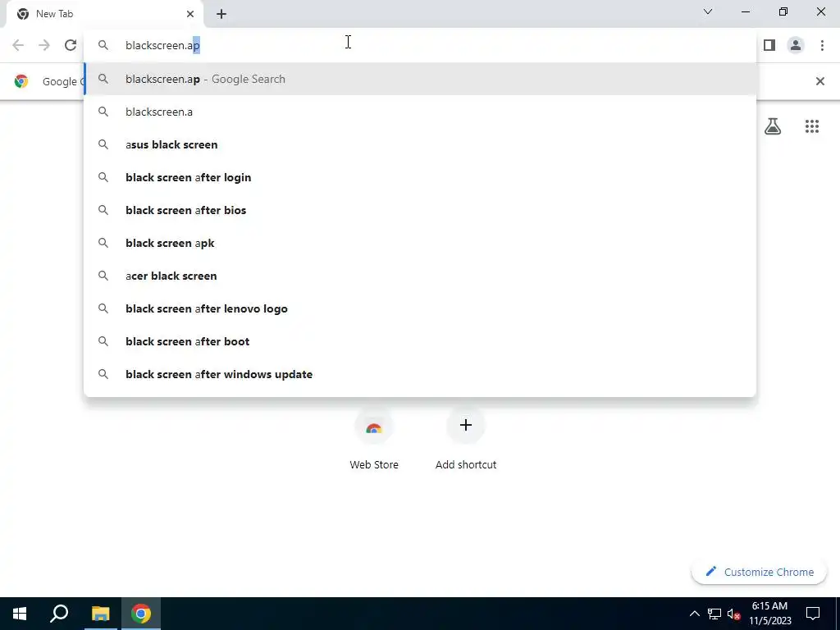The height and width of the screenshot is (630, 840).
Task: Open the Web Store shortcut
Action: tap(374, 440)
